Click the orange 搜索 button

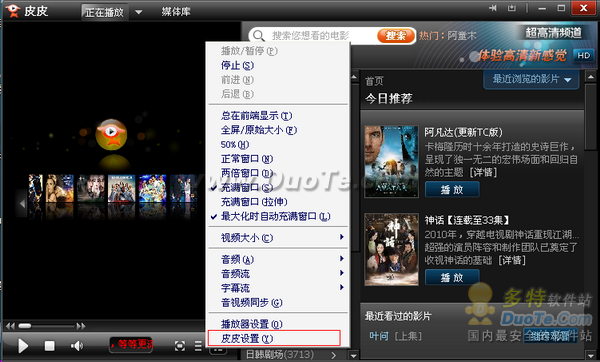[x=396, y=36]
